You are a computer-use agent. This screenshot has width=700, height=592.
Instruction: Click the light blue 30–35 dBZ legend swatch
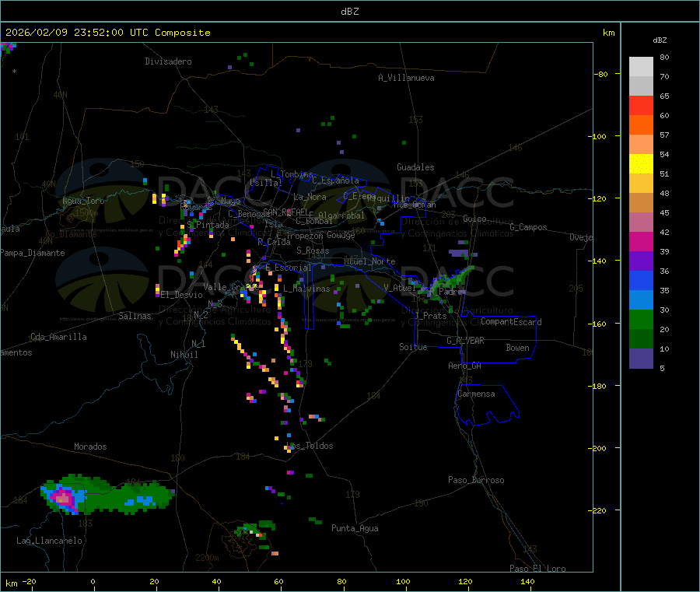coord(641,300)
